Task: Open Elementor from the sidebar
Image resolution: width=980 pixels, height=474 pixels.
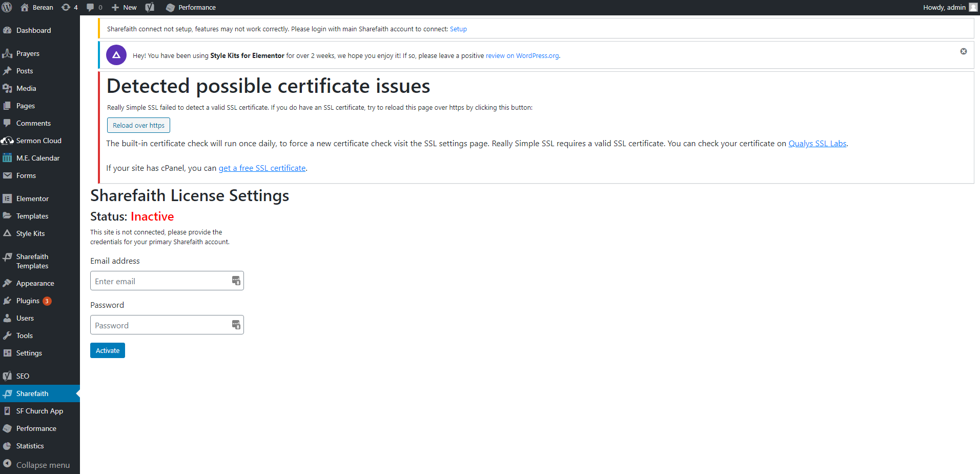Action: (32, 199)
